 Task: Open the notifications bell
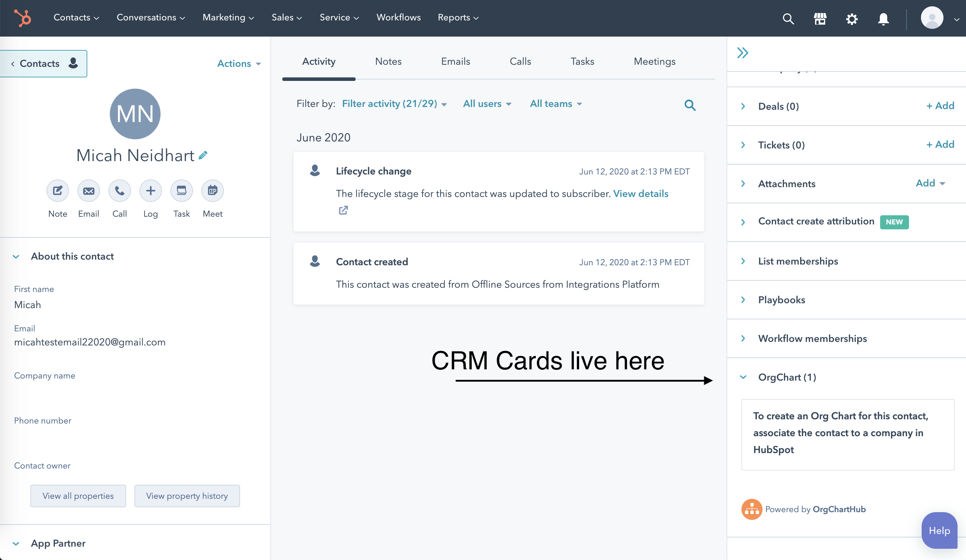click(x=883, y=18)
